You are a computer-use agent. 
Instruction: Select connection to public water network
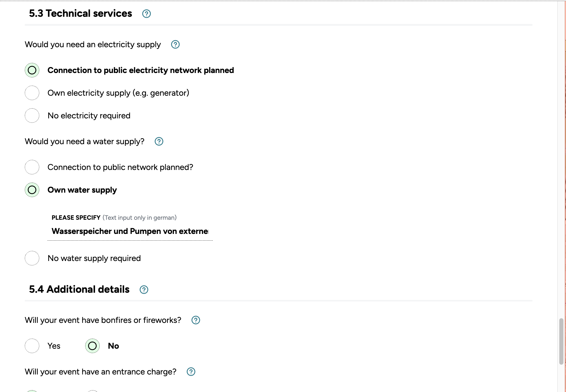[x=32, y=167]
